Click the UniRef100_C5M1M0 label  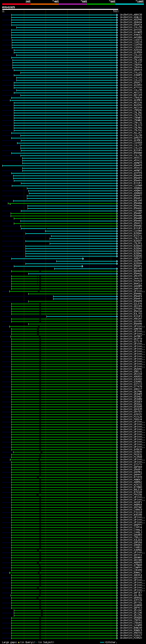(131, 110)
